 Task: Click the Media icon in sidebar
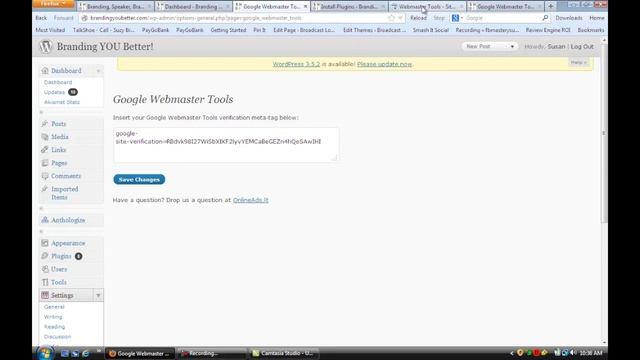point(45,137)
